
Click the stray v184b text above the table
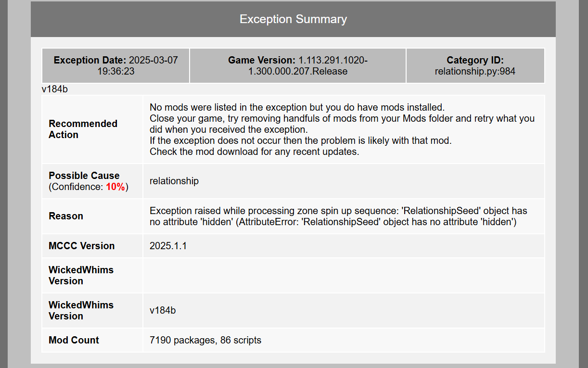(54, 89)
